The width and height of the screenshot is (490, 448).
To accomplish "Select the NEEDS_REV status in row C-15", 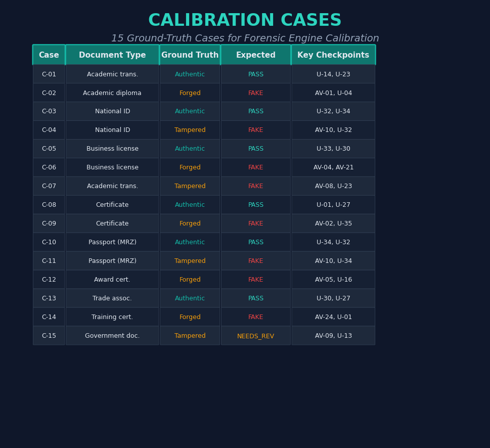I will point(255,335).
